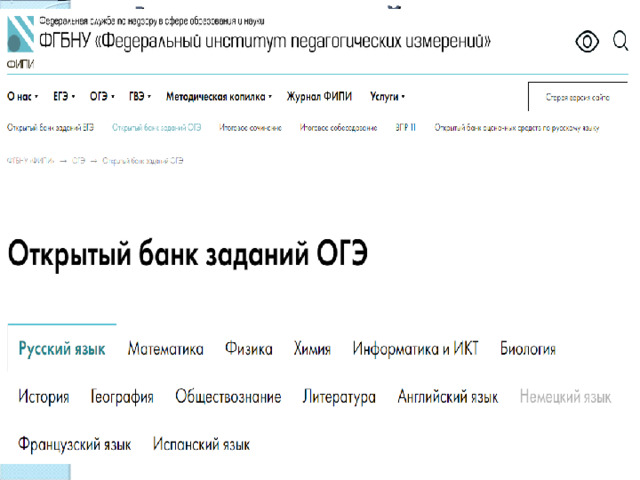Expand «Методическая копилка» menu
The height and width of the screenshot is (480, 640).
[219, 97]
